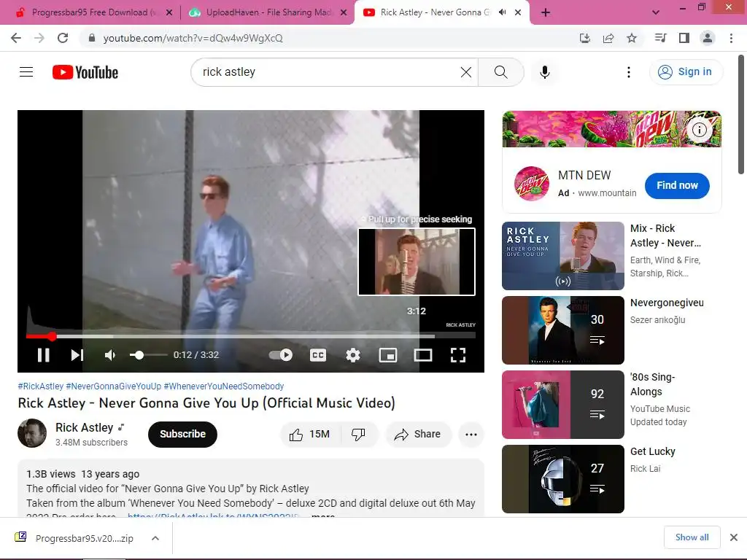
Task: Go to YouTube home via logo
Action: point(85,72)
